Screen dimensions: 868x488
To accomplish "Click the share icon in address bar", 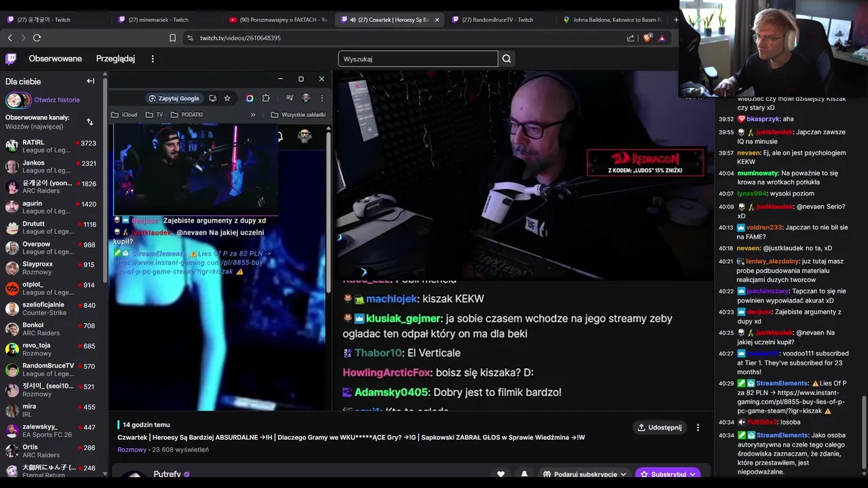I will [x=631, y=38].
